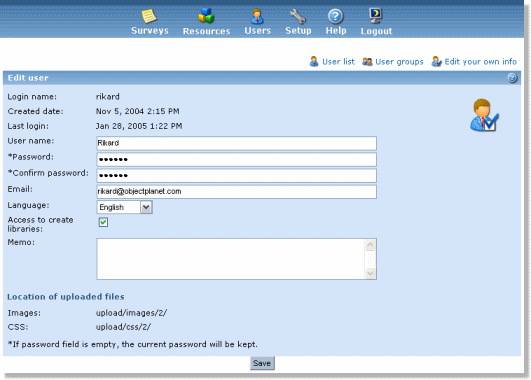
Task: Expand the Language dropdown arrow
Action: [x=146, y=207]
